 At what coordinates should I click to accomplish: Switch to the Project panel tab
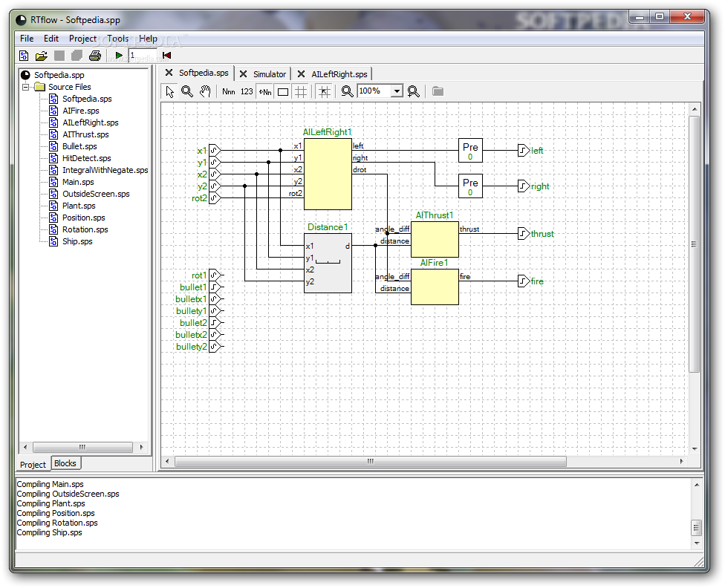[33, 465]
